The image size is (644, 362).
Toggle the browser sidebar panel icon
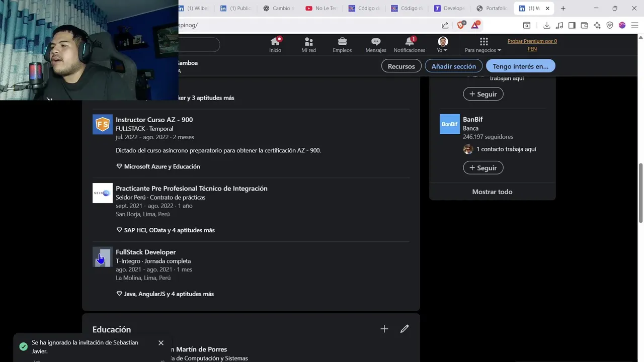[x=572, y=25]
